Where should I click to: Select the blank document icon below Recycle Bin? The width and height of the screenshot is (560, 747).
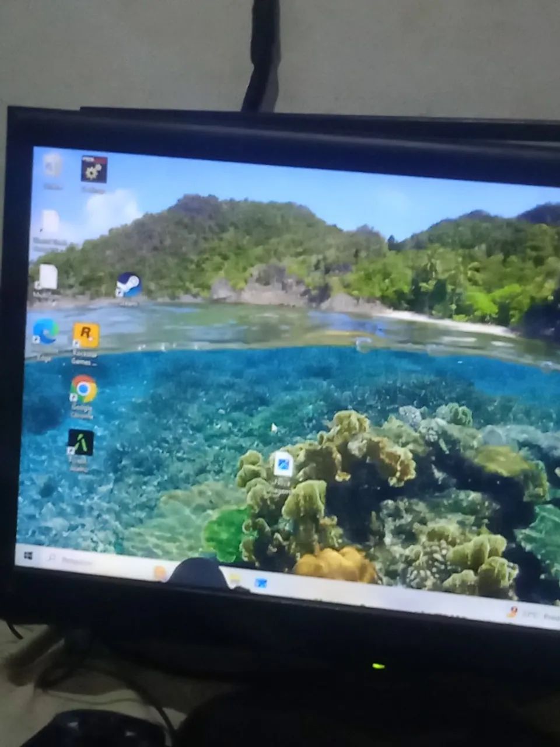point(49,222)
